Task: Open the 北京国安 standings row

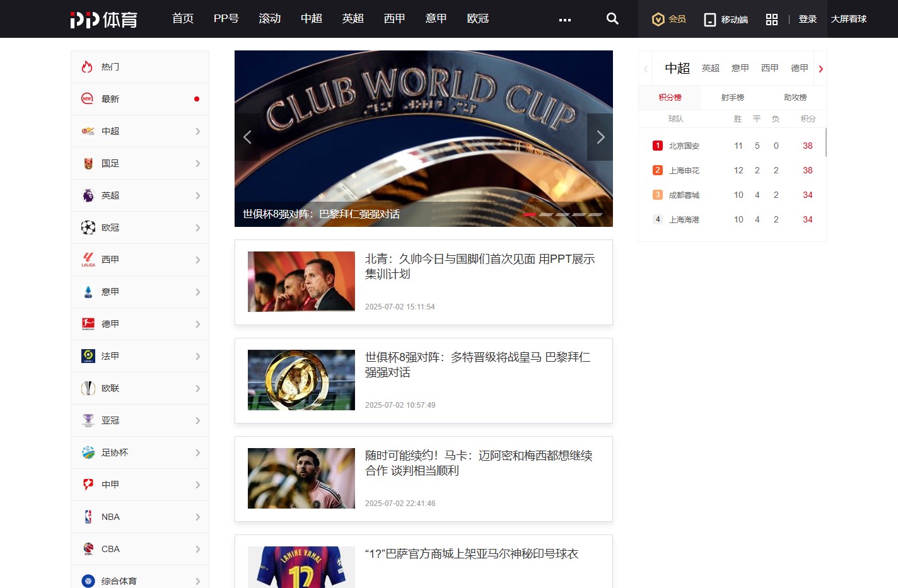Action: click(x=733, y=146)
